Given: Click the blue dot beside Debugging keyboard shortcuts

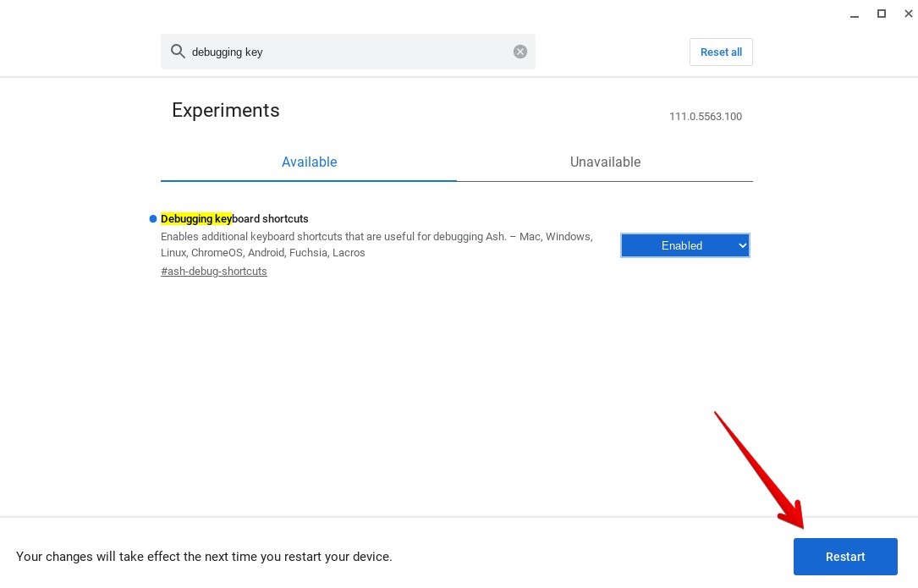Looking at the screenshot, I should pyautogui.click(x=153, y=218).
